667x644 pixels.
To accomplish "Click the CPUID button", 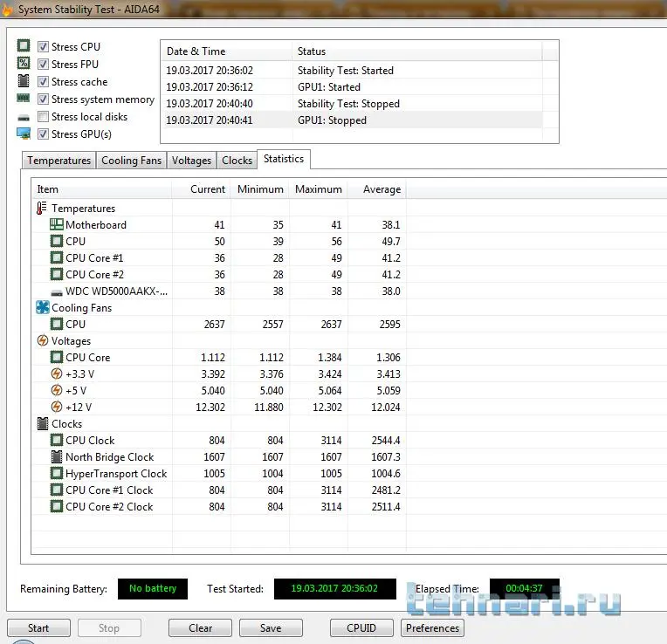I will [361, 628].
